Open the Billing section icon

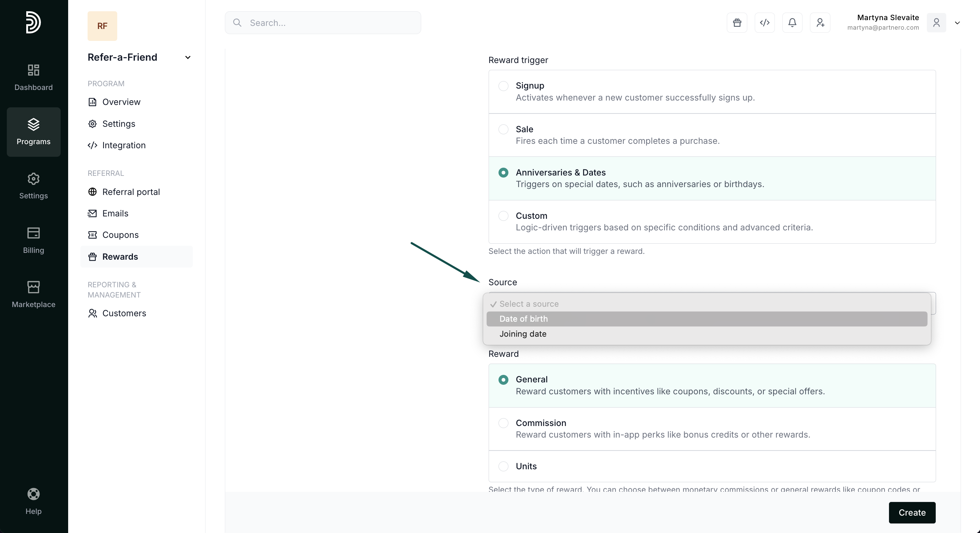point(33,240)
